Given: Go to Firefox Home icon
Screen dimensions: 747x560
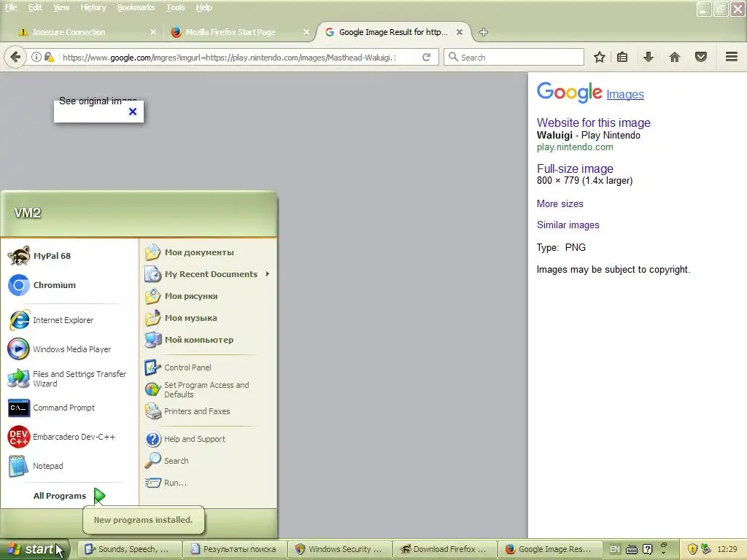Looking at the screenshot, I should 675,57.
